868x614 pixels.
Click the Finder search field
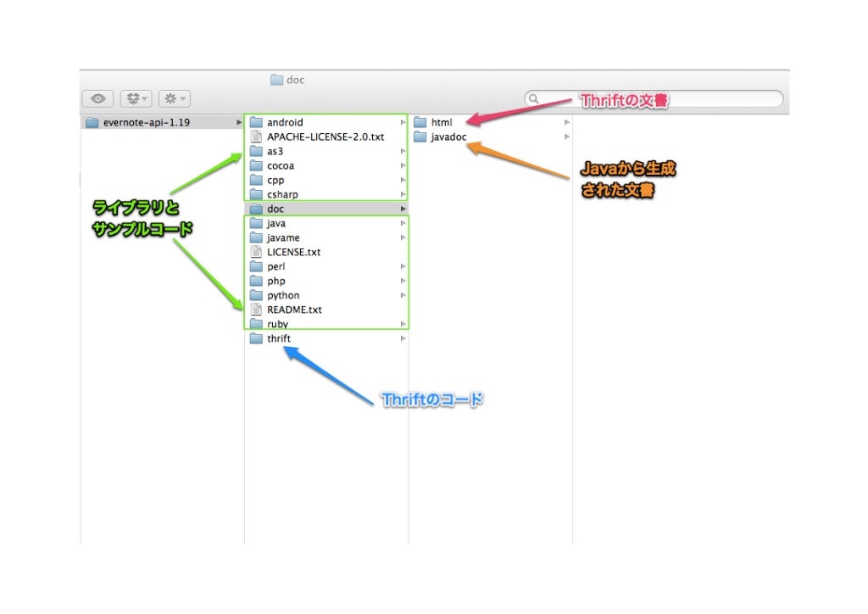654,98
